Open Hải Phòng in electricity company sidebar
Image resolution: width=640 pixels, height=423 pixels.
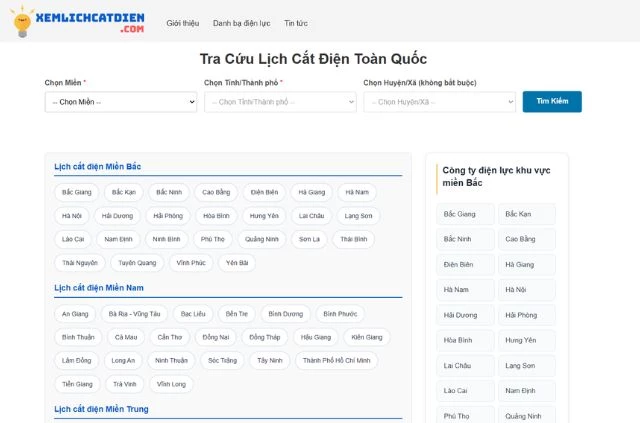(x=522, y=315)
